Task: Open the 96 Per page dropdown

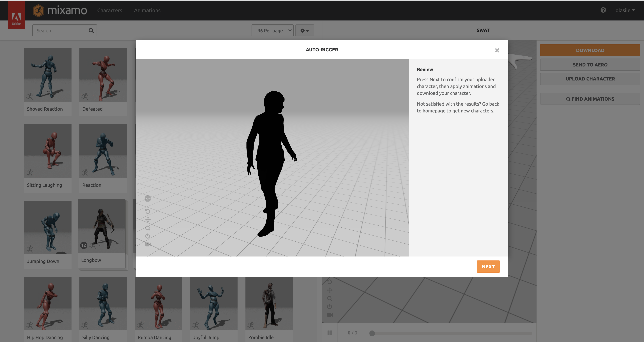Action: tap(272, 30)
